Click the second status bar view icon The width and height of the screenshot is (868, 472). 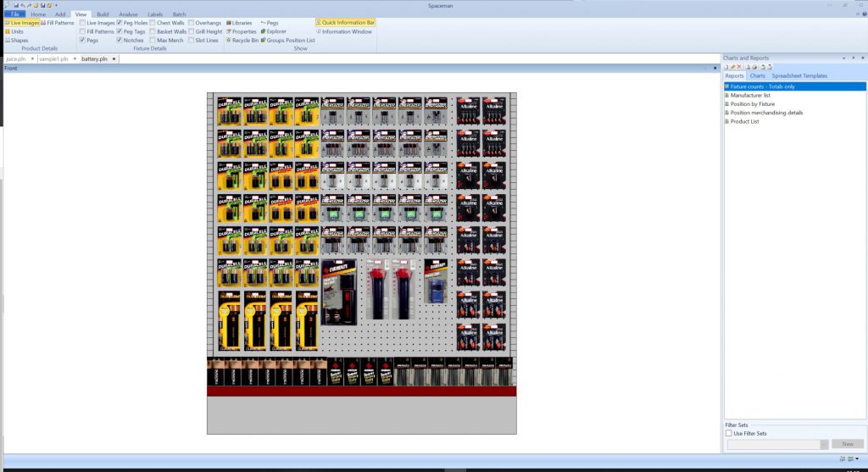point(850,458)
